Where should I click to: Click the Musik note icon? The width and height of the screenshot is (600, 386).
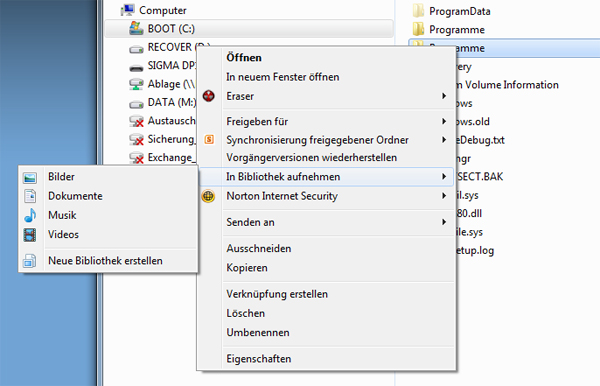(x=30, y=215)
